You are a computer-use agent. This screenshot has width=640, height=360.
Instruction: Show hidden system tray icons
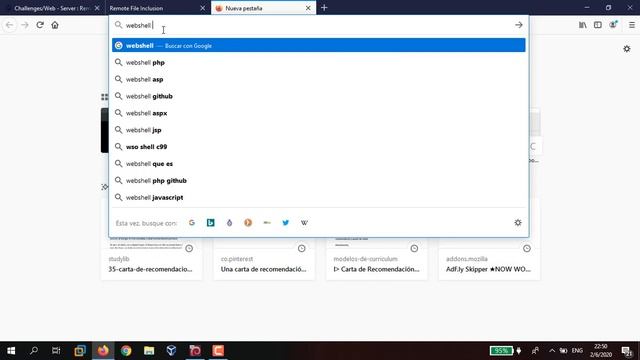coord(552,351)
